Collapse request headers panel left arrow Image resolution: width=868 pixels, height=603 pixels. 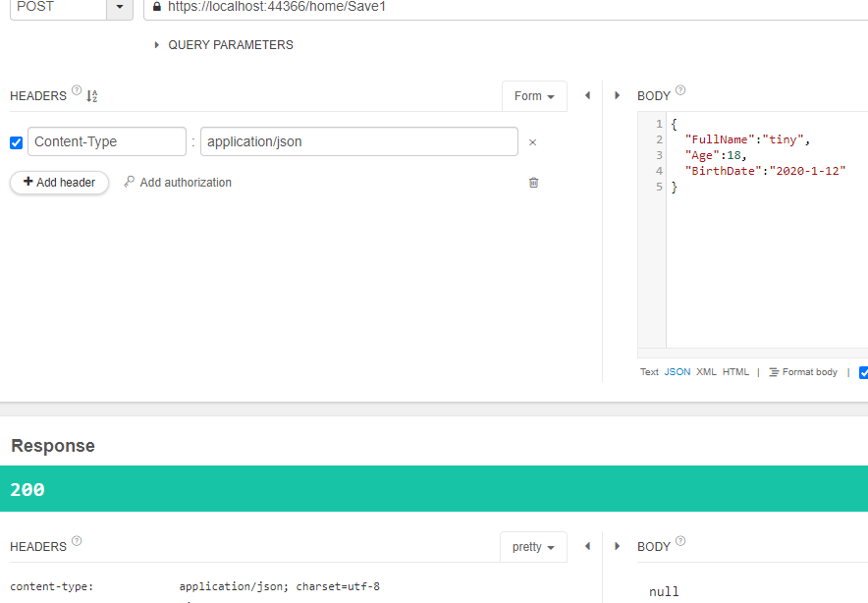[x=587, y=96]
